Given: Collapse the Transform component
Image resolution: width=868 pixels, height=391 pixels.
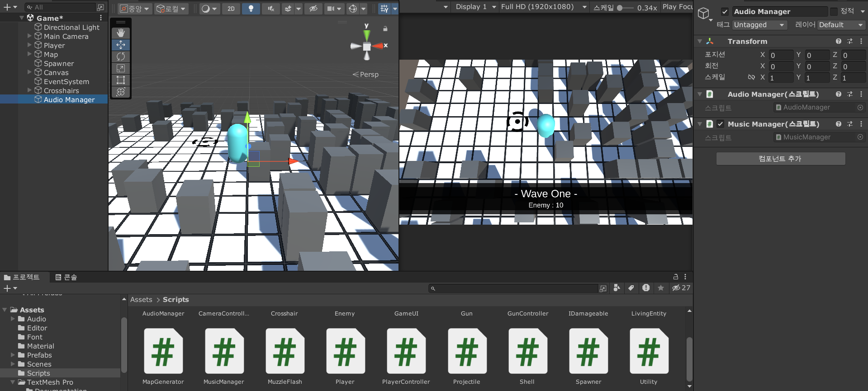Looking at the screenshot, I should click(700, 41).
